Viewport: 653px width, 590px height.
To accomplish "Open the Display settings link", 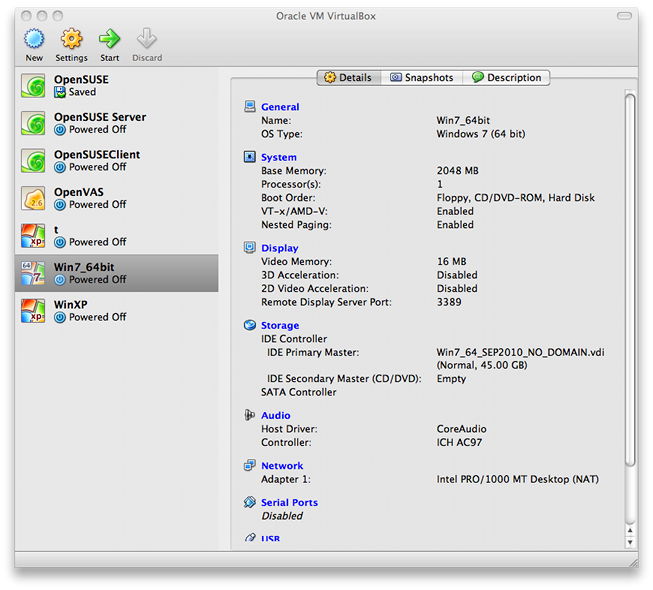I will tap(279, 248).
